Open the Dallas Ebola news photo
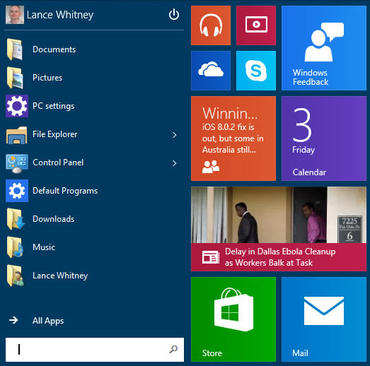This screenshot has height=366, width=370. click(279, 215)
